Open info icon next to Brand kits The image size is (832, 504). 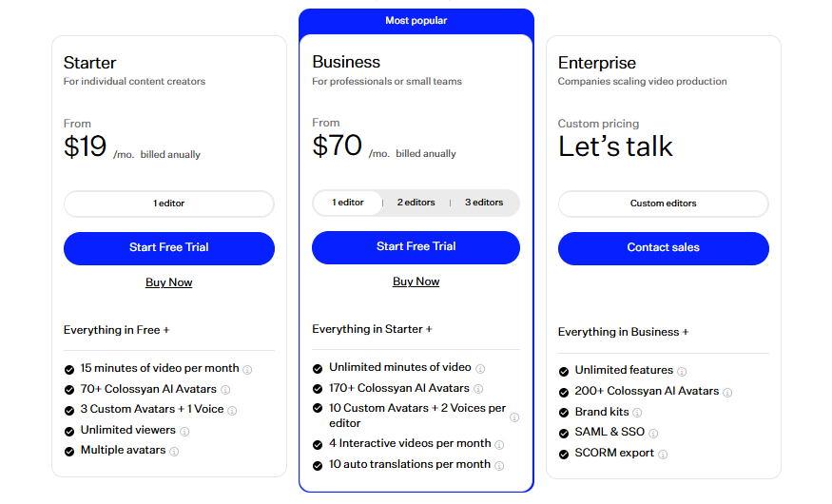pyautogui.click(x=637, y=413)
